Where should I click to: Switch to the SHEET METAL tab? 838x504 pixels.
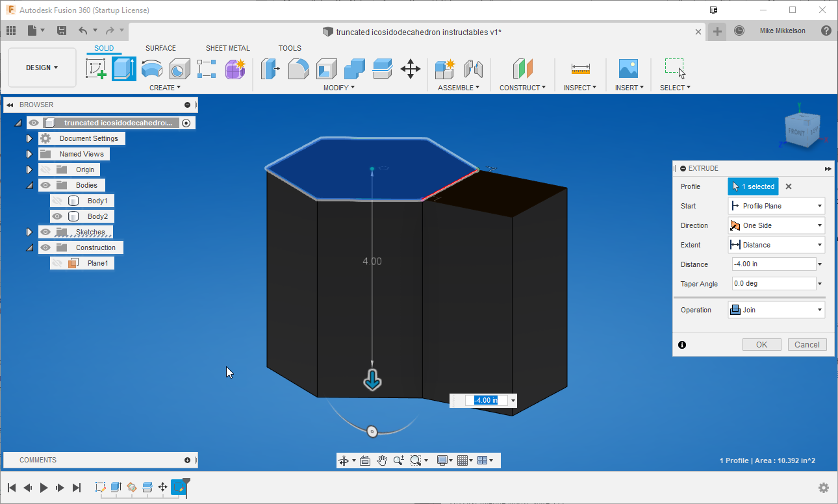pos(227,47)
